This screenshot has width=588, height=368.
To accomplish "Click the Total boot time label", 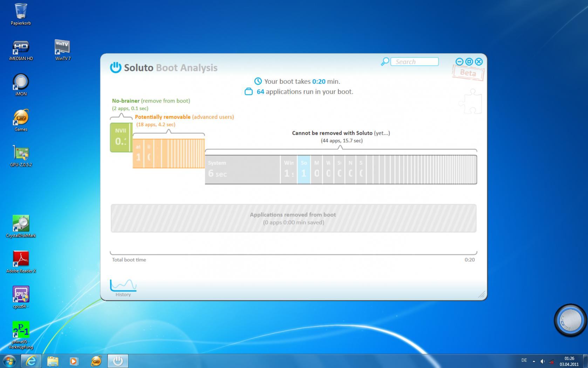I will pos(129,260).
